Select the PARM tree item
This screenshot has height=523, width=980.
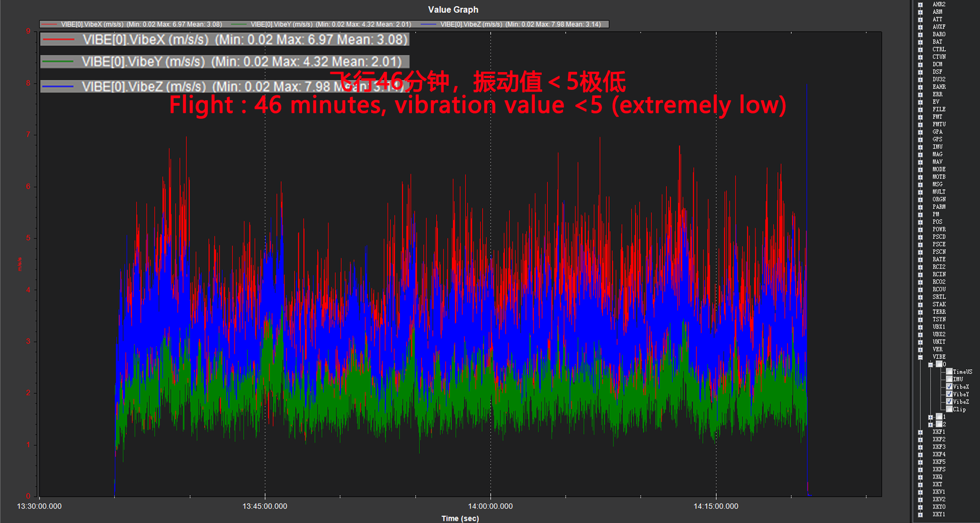point(939,207)
